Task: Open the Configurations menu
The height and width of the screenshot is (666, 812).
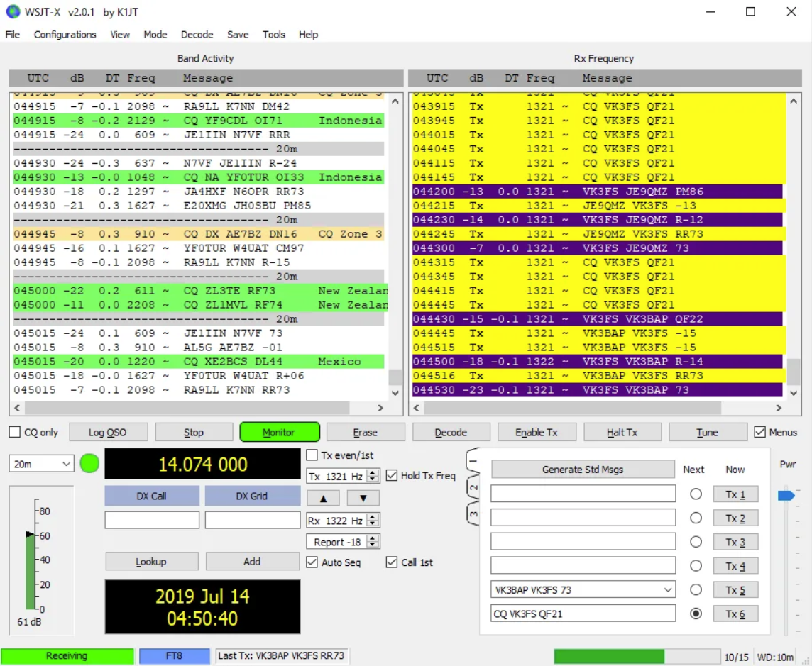Action: [65, 34]
